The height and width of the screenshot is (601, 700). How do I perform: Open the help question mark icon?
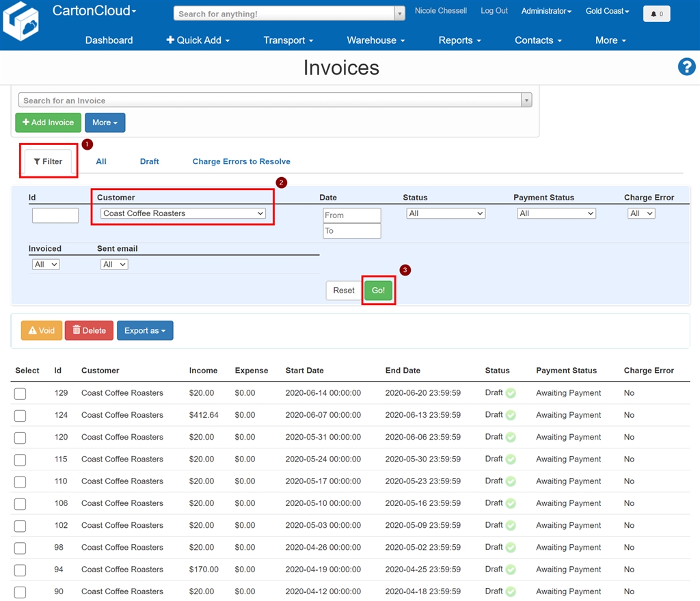[x=686, y=67]
